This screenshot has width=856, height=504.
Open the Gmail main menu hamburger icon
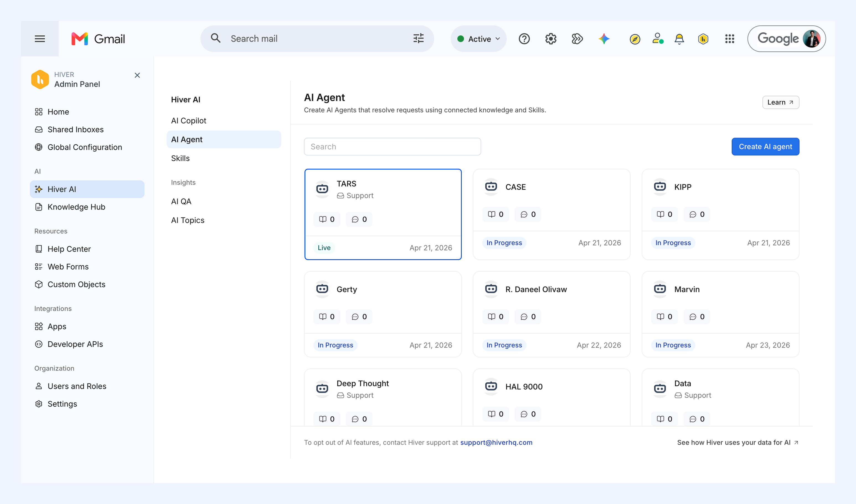pyautogui.click(x=40, y=39)
